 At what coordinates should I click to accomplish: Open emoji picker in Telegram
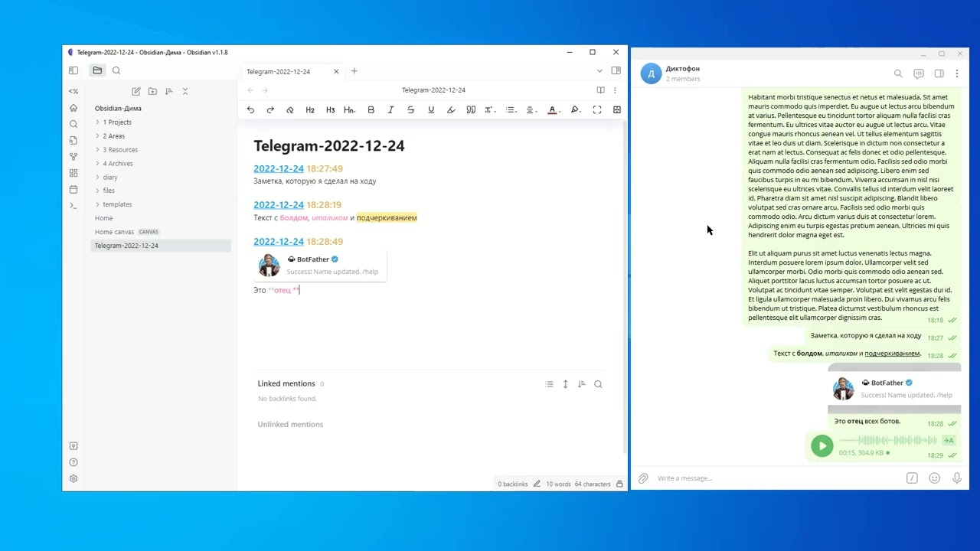934,478
